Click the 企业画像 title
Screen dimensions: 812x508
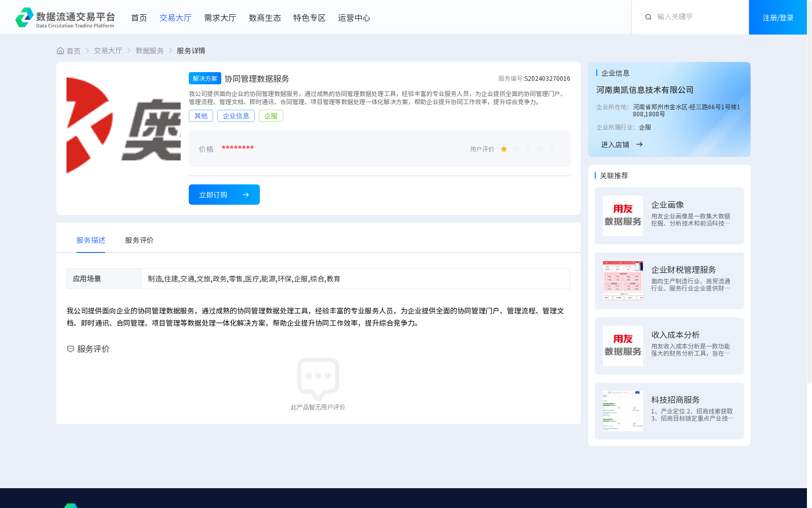point(667,205)
